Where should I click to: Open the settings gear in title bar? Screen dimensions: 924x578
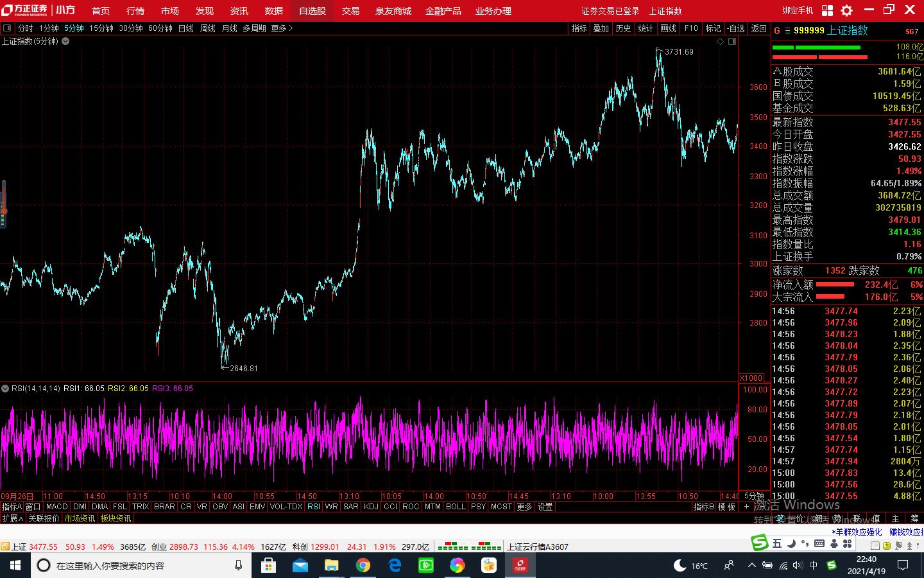(846, 10)
